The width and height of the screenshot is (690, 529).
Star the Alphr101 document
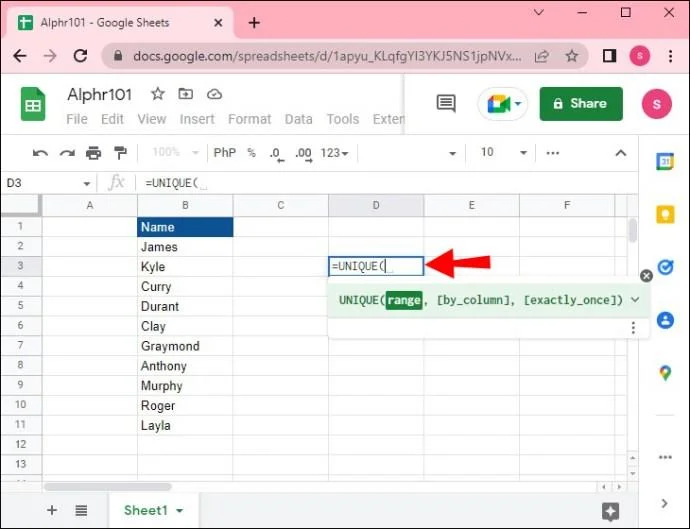(x=158, y=94)
